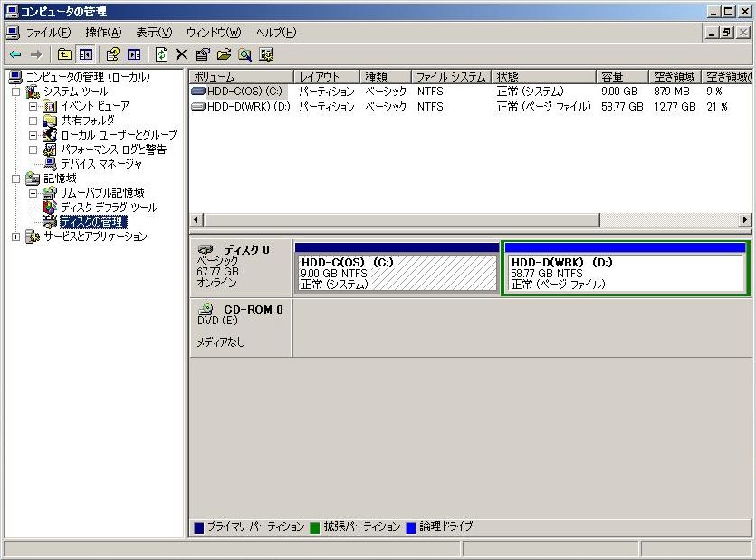756x560 pixels.
Task: Click the イベント ビューア tree icon
Action: (50, 106)
